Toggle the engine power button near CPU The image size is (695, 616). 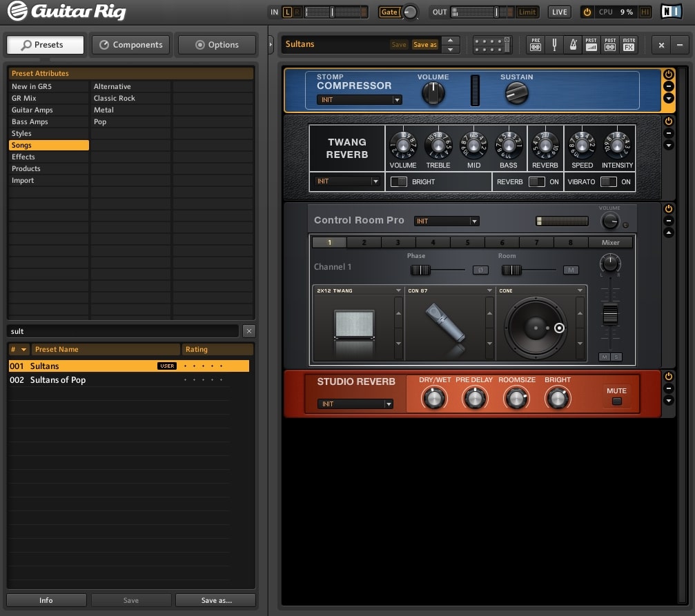587,12
